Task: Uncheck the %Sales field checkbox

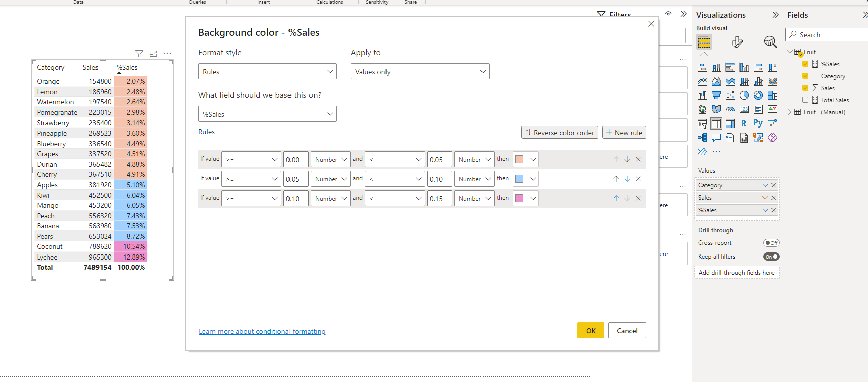Action: 805,64
